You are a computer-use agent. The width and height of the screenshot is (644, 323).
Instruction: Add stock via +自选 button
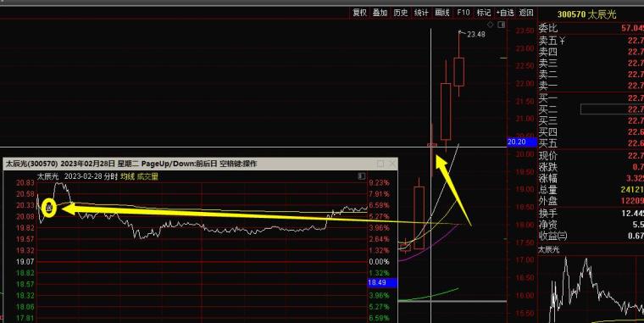point(505,13)
